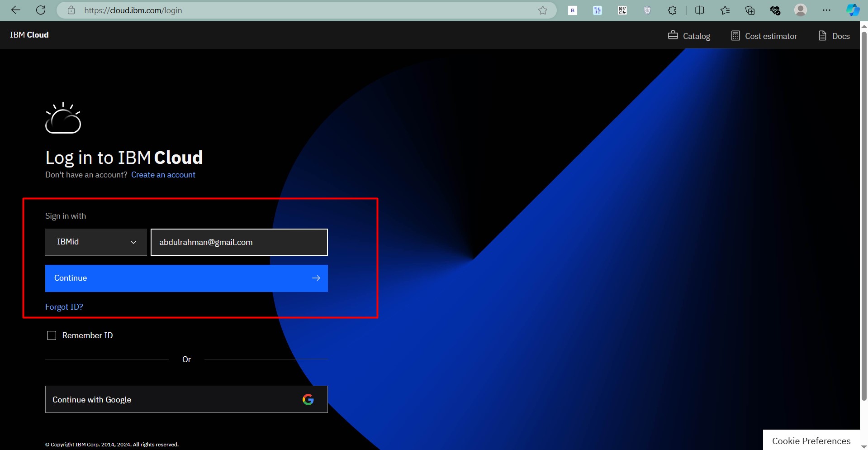
Task: Reload the page with the refresh icon
Action: 41,10
